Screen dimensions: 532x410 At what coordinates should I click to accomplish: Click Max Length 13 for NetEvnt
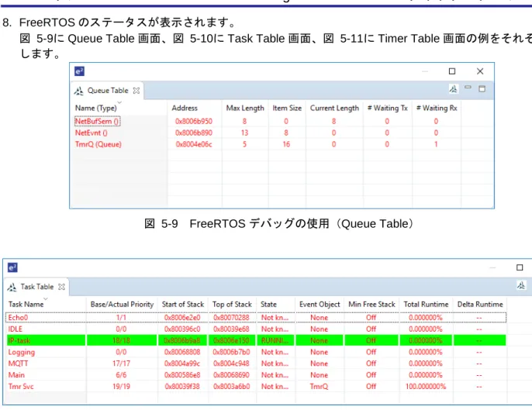[x=244, y=133]
